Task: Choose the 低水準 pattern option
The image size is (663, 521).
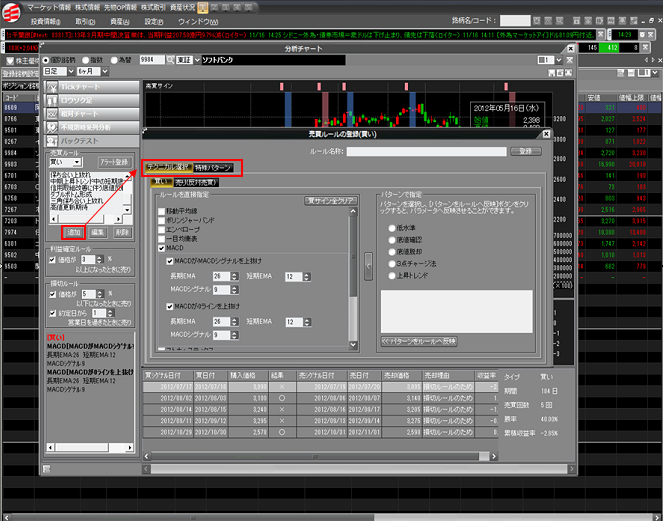Action: pyautogui.click(x=392, y=228)
